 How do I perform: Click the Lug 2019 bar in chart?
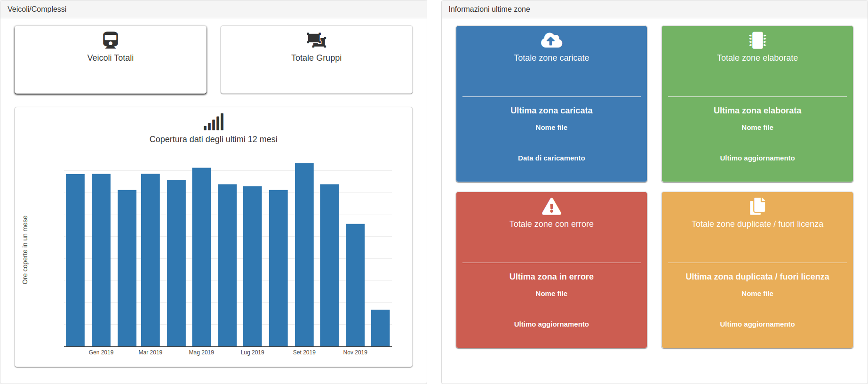coord(253,266)
